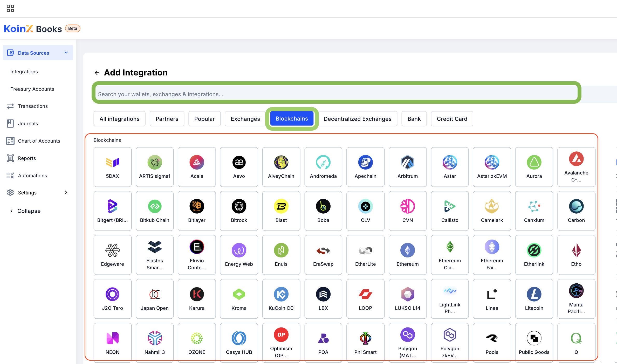This screenshot has height=364, width=617.
Task: Select Energy Web
Action: coord(239,255)
